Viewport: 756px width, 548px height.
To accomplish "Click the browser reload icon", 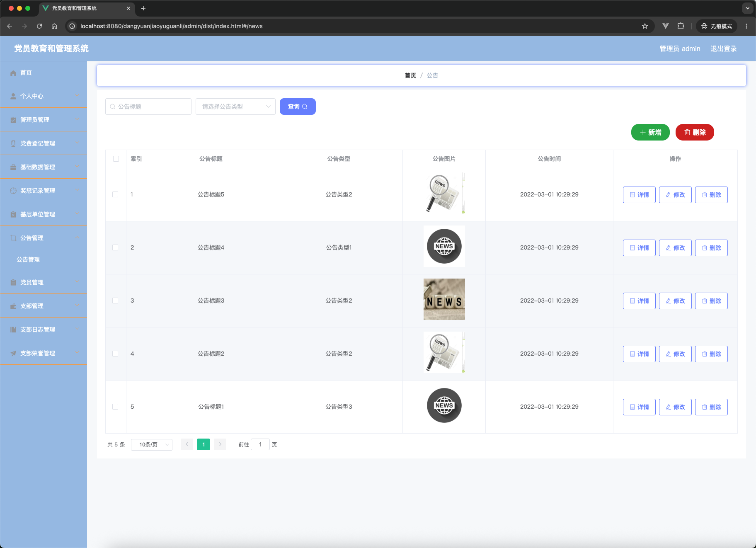I will pyautogui.click(x=39, y=26).
